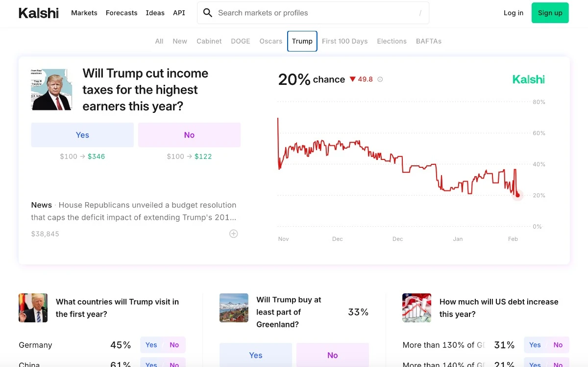Click the green Sign up button
This screenshot has height=367, width=588.
pos(550,13)
